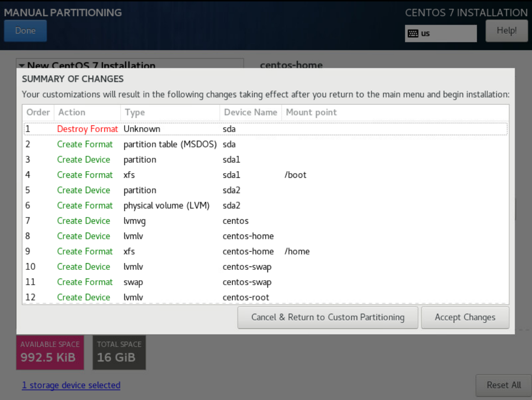Viewport: 532px width, 400px height.
Task: Click the keyboard layout icon
Action: coord(413,33)
